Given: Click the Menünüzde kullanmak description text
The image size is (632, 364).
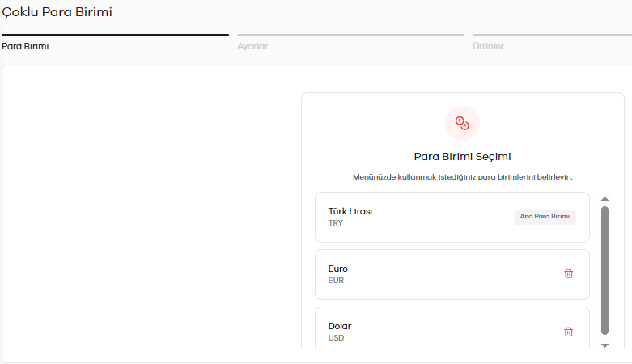Looking at the screenshot, I should tap(462, 177).
